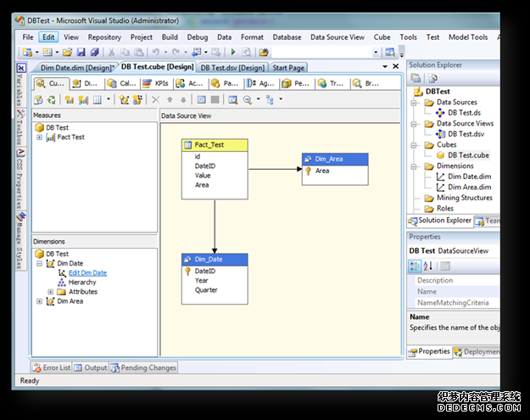
Task: Select DB Test.cube in Solution Explorer
Action: (x=469, y=155)
